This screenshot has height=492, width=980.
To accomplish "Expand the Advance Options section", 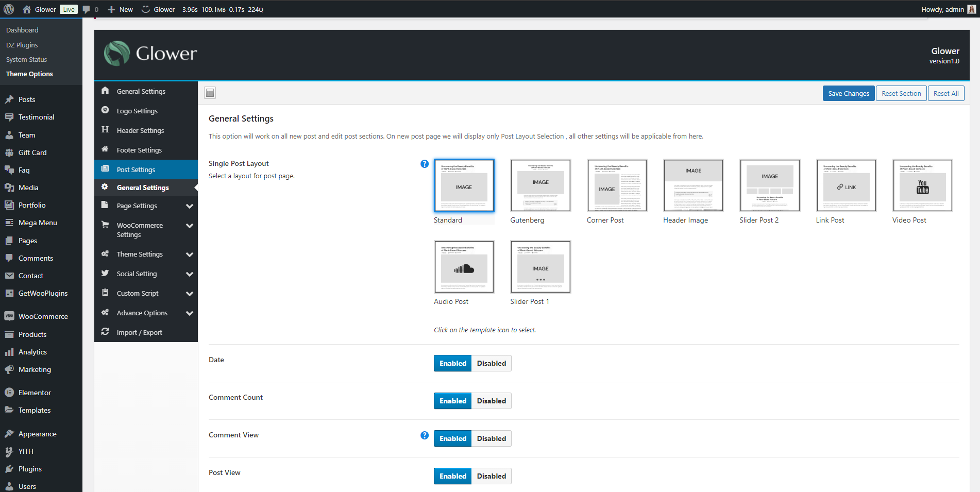I will [190, 313].
